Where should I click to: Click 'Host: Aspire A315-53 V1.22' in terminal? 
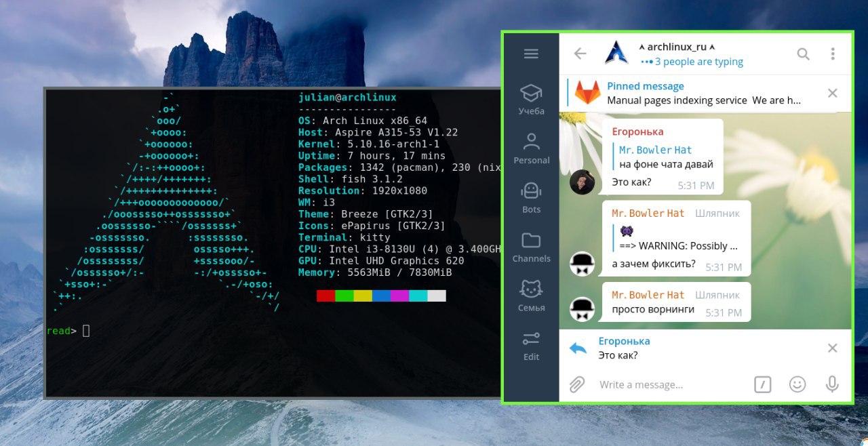pyautogui.click(x=378, y=132)
